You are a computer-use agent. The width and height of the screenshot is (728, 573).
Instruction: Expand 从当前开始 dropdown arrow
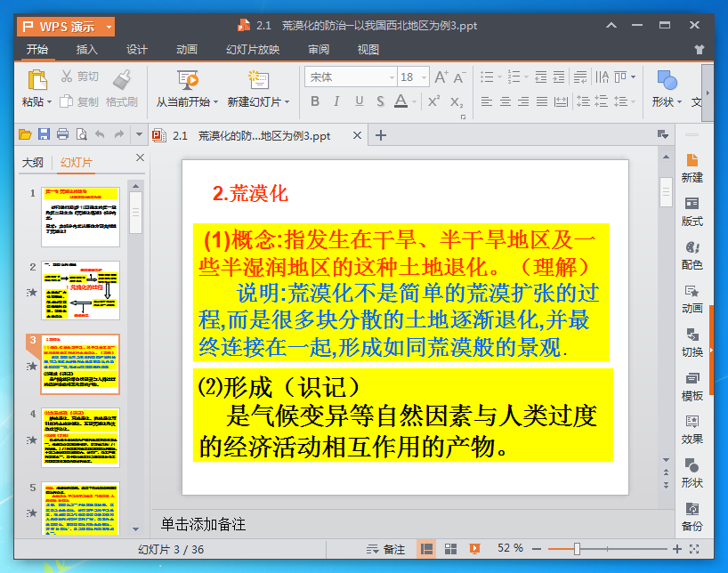pyautogui.click(x=215, y=102)
